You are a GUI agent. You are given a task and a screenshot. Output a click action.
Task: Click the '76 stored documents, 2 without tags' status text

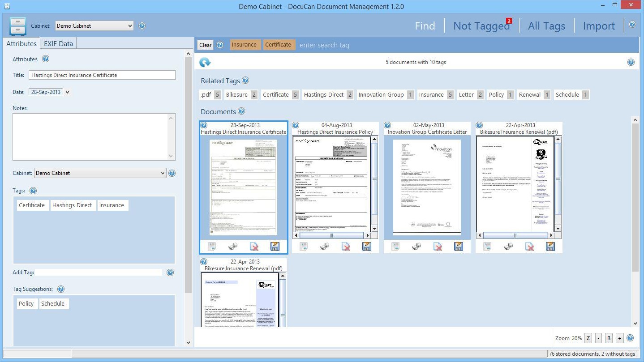tap(592, 354)
